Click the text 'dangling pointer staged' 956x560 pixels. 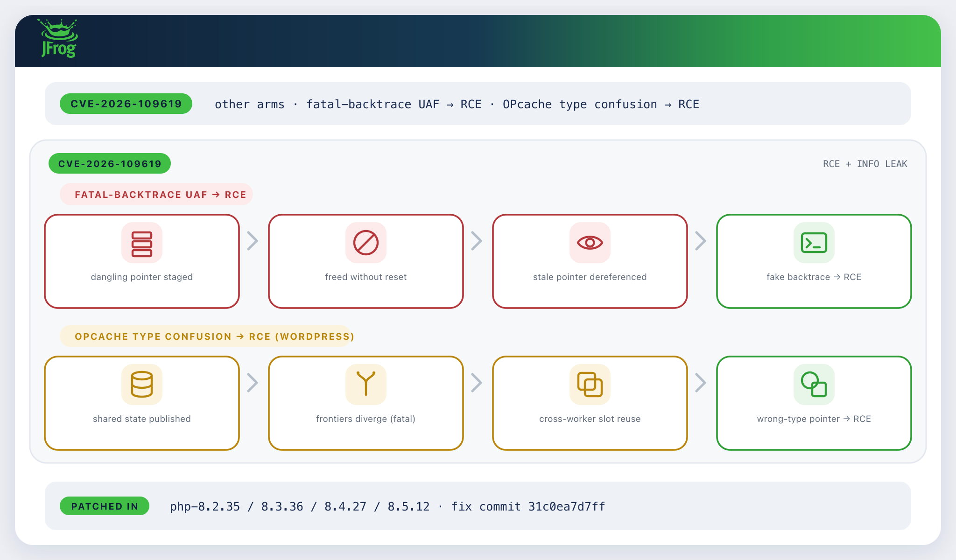point(142,277)
